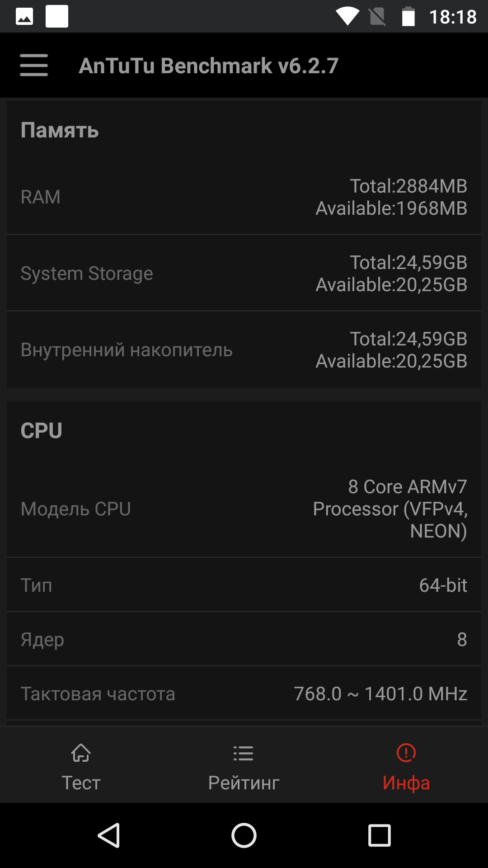This screenshot has width=488, height=868.
Task: Tap the home icon for Тест
Action: 81,753
